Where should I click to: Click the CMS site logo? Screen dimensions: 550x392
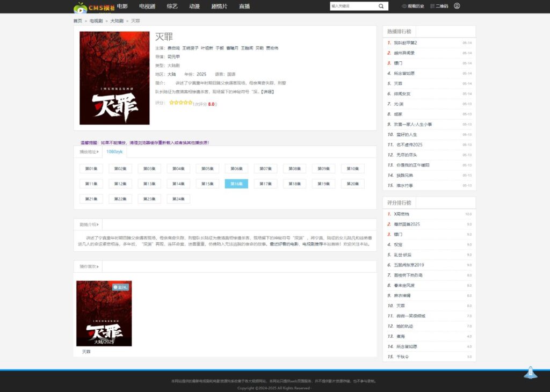94,8
